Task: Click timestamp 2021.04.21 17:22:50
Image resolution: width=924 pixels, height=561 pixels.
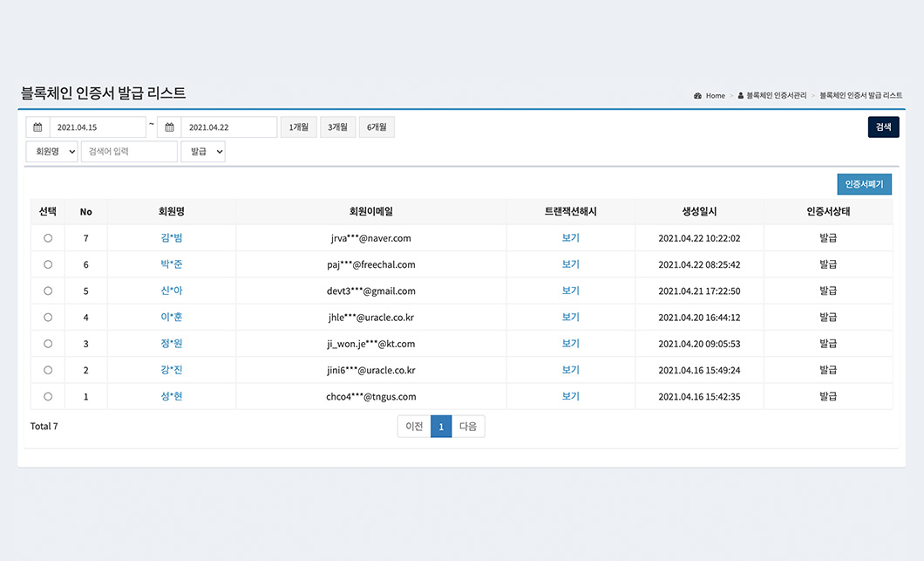Action: pyautogui.click(x=699, y=291)
